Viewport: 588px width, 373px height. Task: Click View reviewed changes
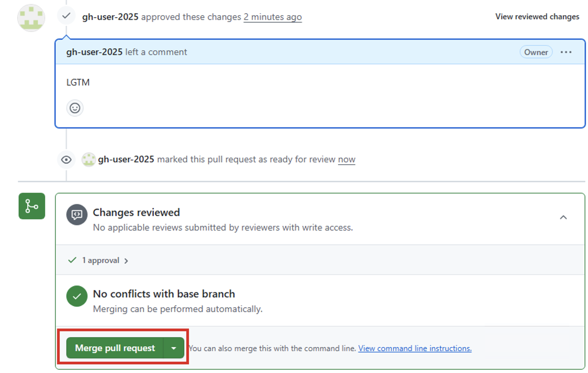(x=537, y=17)
